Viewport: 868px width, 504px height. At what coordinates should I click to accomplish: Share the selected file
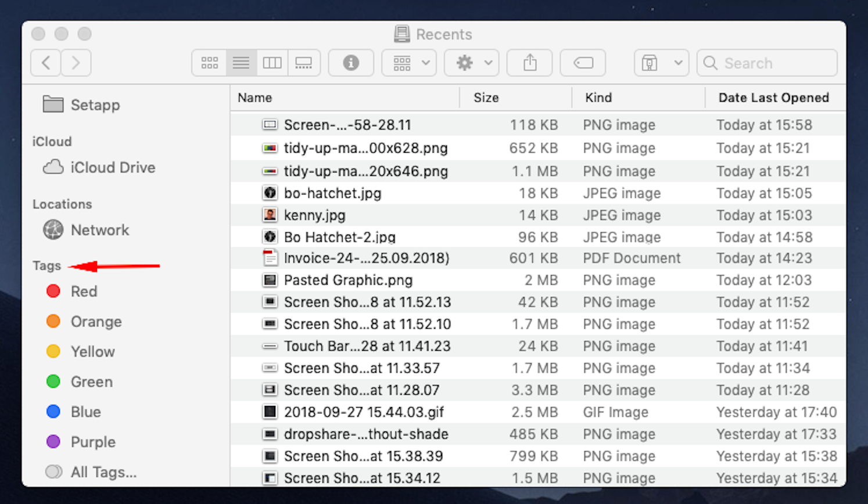(x=529, y=63)
